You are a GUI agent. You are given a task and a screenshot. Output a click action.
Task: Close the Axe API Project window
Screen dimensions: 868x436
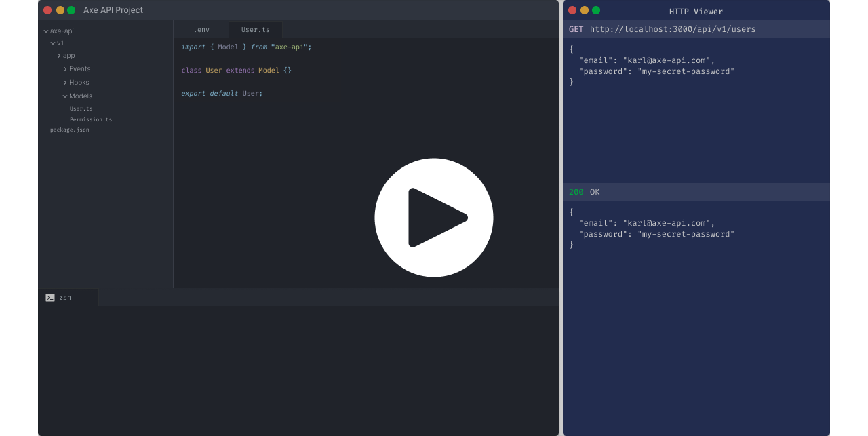point(47,10)
